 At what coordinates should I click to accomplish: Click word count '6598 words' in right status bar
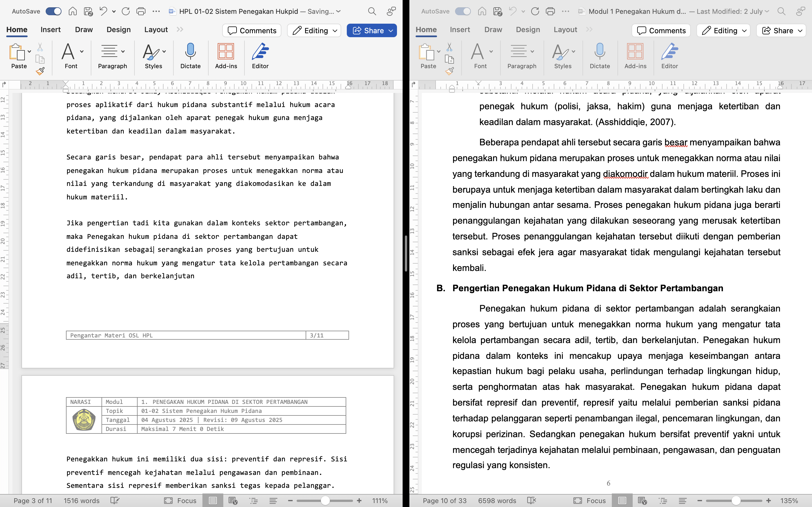(x=497, y=501)
